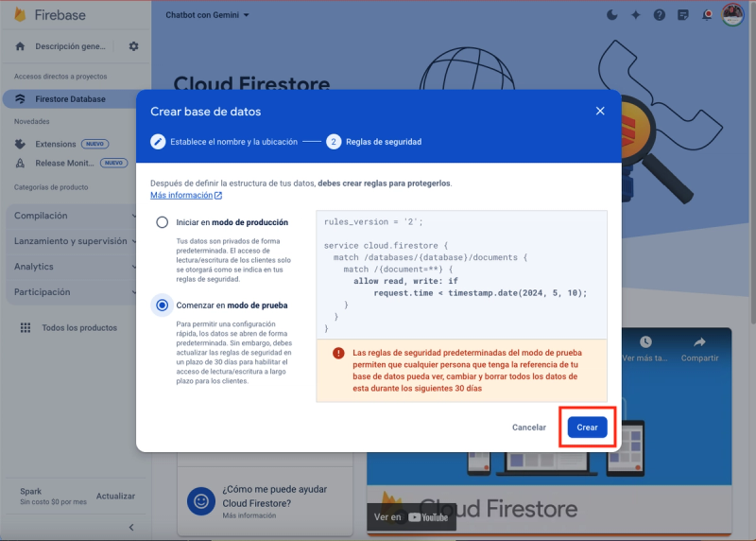Open notifications bell icon
Viewport: 756px width, 541px height.
pos(707,15)
